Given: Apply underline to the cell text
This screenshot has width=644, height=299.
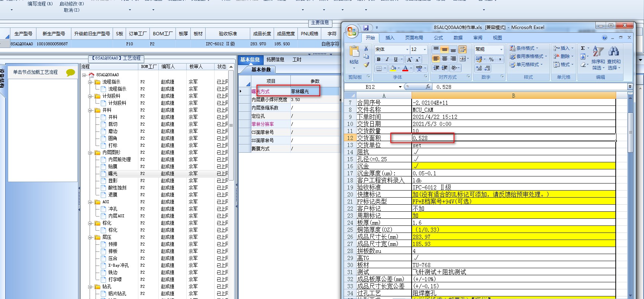Looking at the screenshot, I should point(396,59).
